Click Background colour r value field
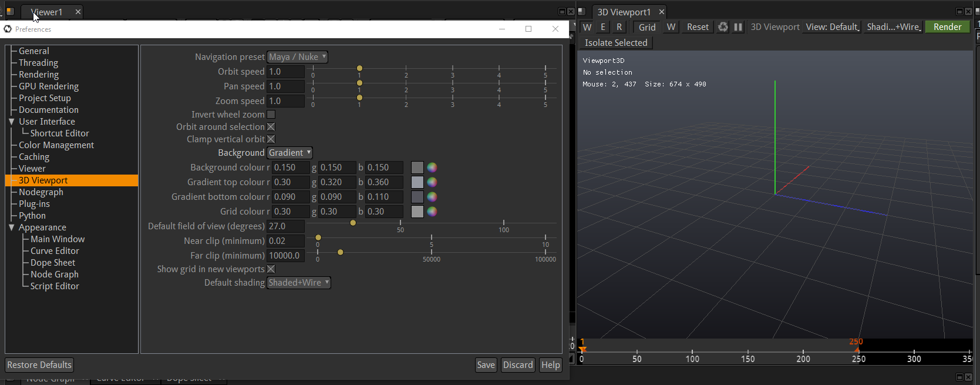The height and width of the screenshot is (385, 980). click(291, 168)
